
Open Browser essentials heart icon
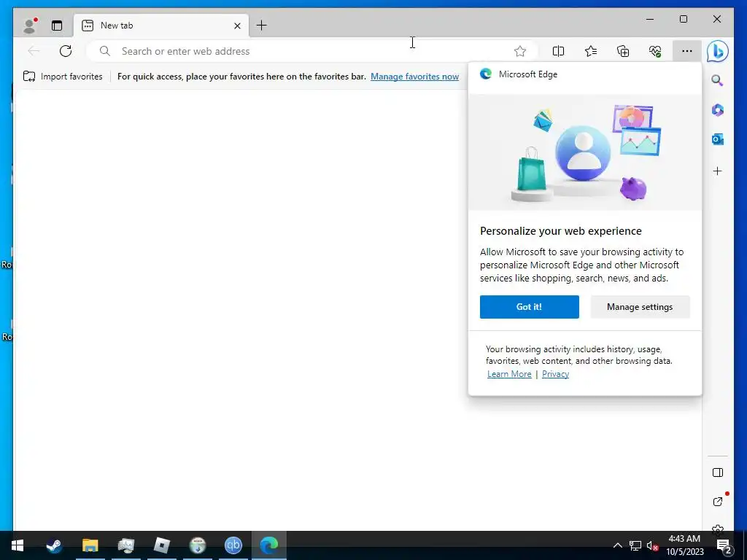click(655, 51)
